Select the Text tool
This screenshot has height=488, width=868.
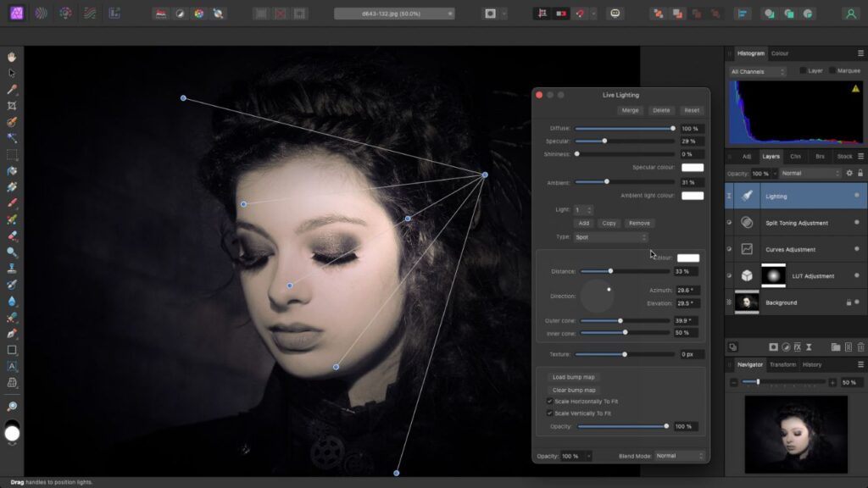[12, 366]
